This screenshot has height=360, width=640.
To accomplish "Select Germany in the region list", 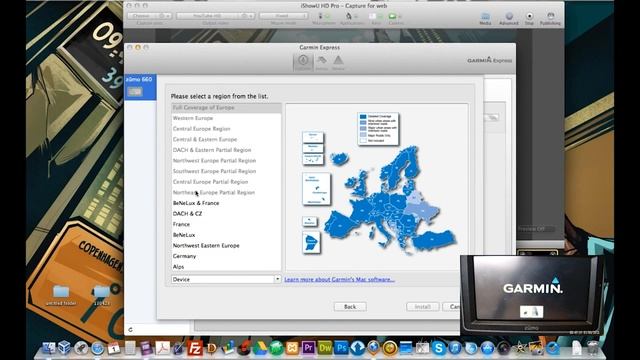I will point(226,256).
